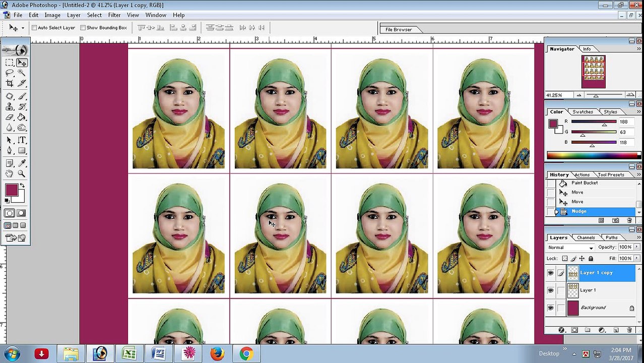
Task: Open the Layer menu
Action: (x=74, y=15)
